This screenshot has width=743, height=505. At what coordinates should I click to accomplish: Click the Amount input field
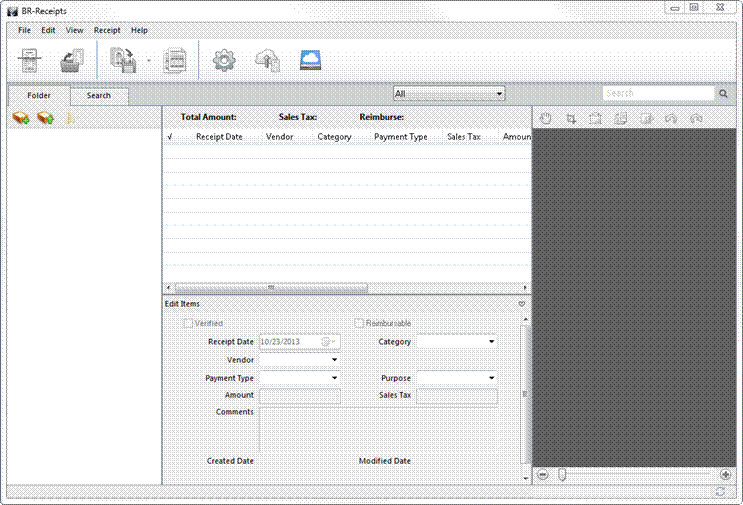300,396
